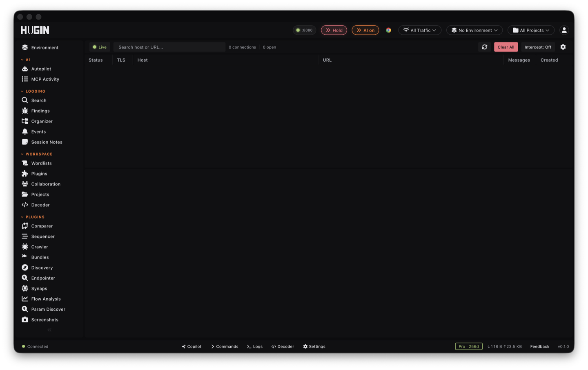The width and height of the screenshot is (588, 370).
Task: Sort by the Status column header
Action: point(96,60)
